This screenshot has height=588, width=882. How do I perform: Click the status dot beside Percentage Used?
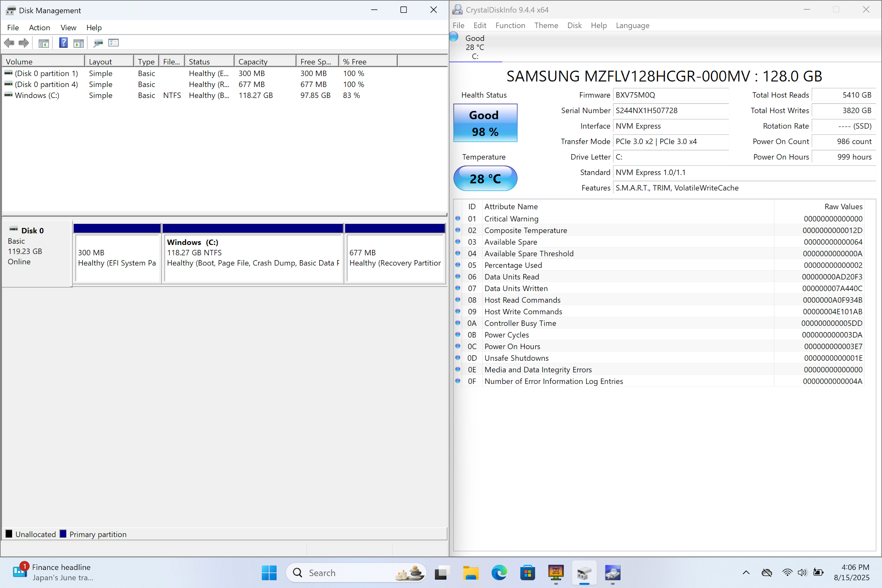coord(458,265)
